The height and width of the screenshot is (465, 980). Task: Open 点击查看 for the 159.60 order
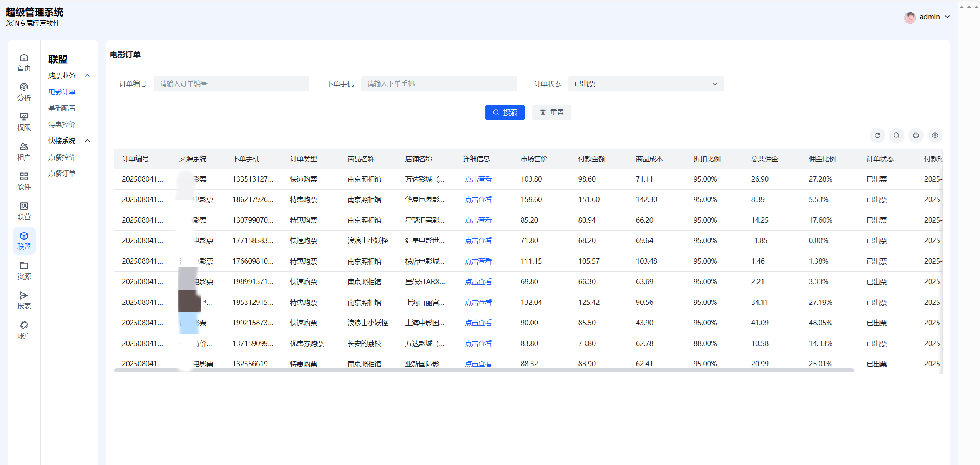click(x=478, y=200)
